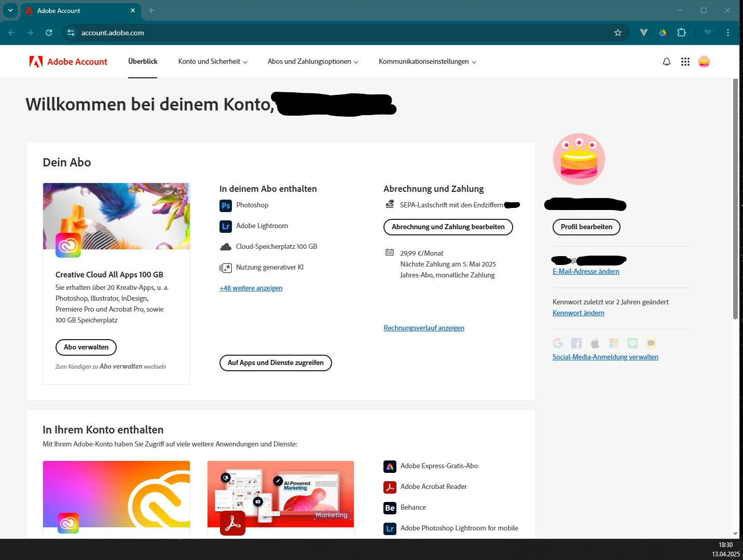
Task: Click the cloud storage icon
Action: pos(226,247)
